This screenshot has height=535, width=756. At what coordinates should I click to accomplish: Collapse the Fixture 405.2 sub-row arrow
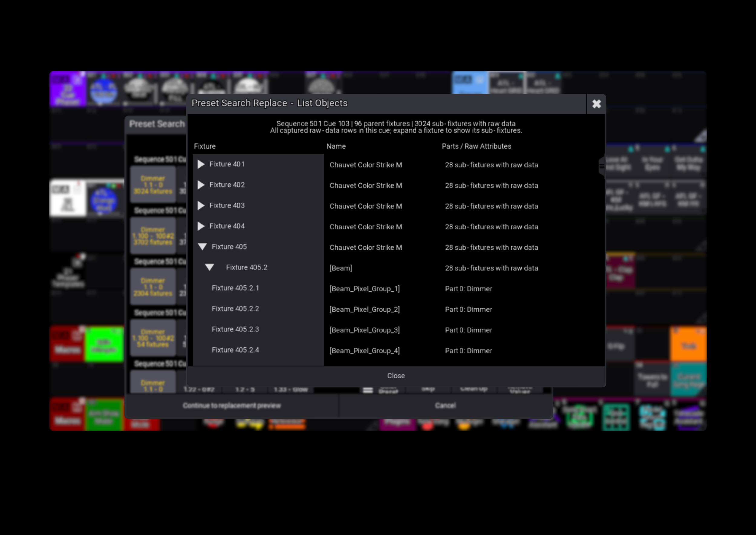pyautogui.click(x=210, y=267)
